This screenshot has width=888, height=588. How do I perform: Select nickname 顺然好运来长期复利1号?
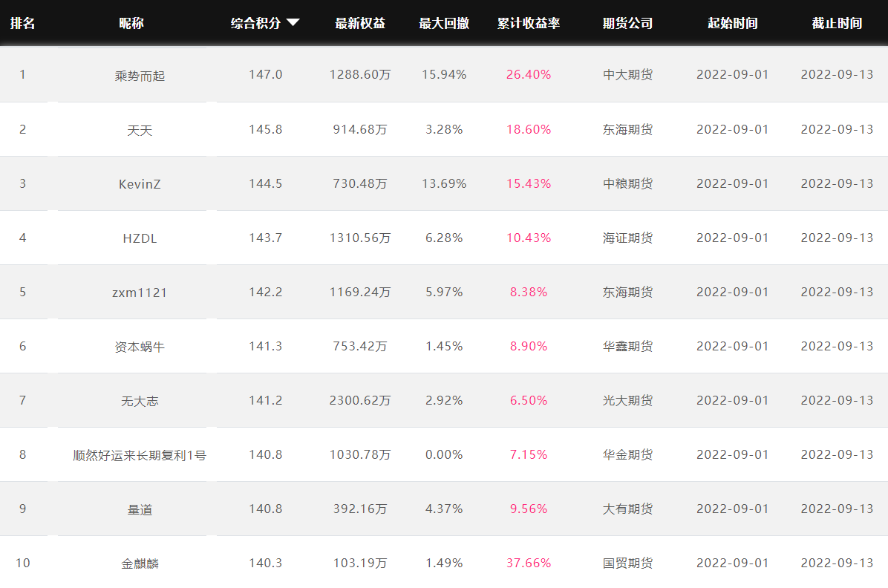pyautogui.click(x=140, y=455)
